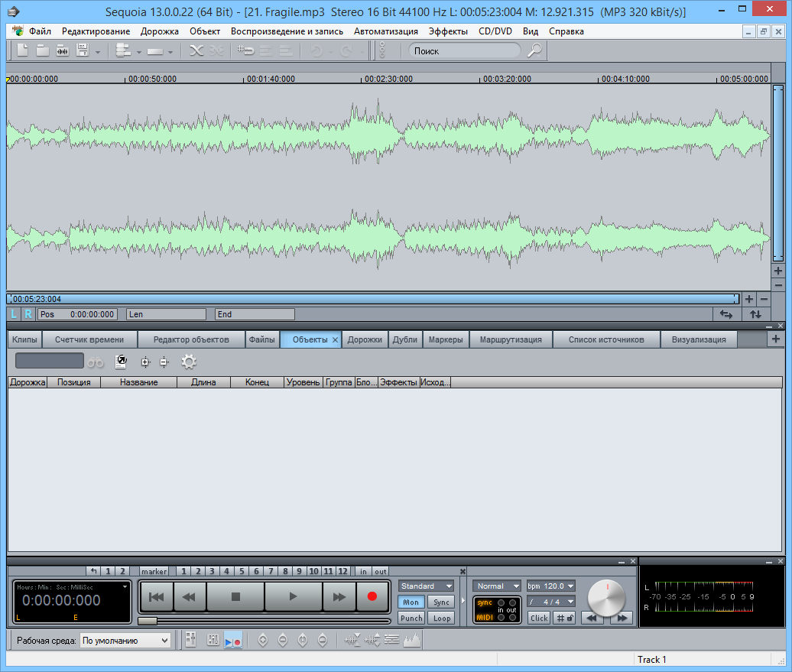The width and height of the screenshot is (792, 672).
Task: Click the transport position slider handle
Action: 148,621
